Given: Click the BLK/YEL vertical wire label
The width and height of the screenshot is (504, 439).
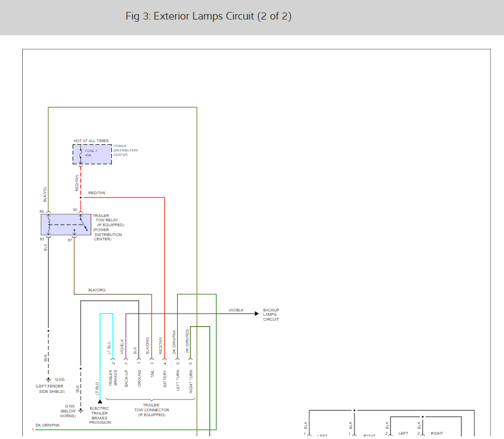Looking at the screenshot, I should pyautogui.click(x=45, y=194).
